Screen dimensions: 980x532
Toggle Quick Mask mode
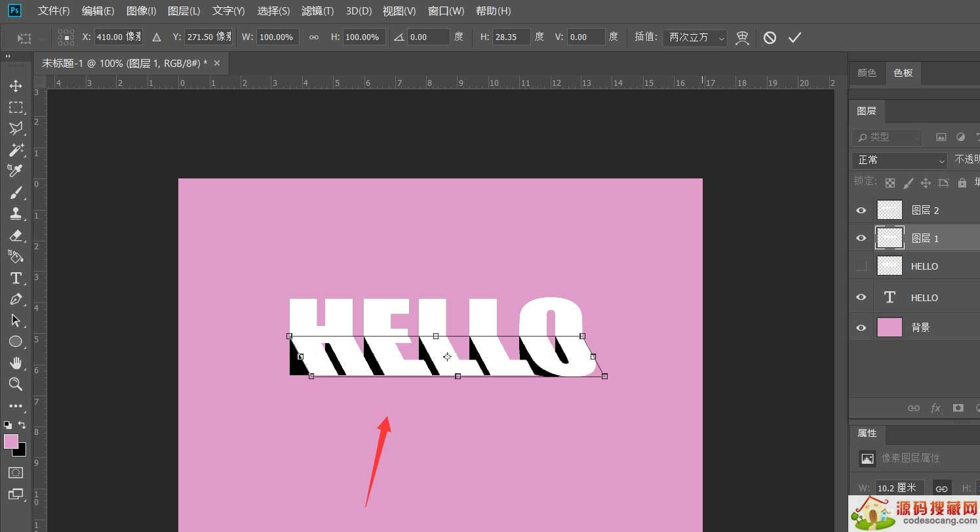point(16,472)
